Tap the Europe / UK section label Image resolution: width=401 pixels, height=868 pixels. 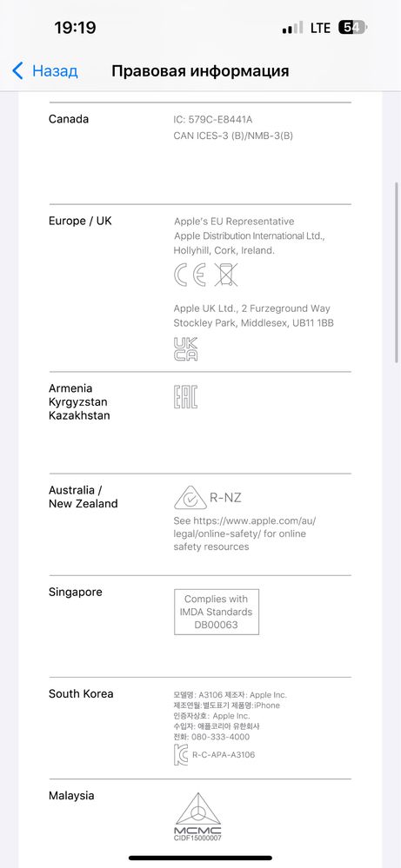pos(80,221)
